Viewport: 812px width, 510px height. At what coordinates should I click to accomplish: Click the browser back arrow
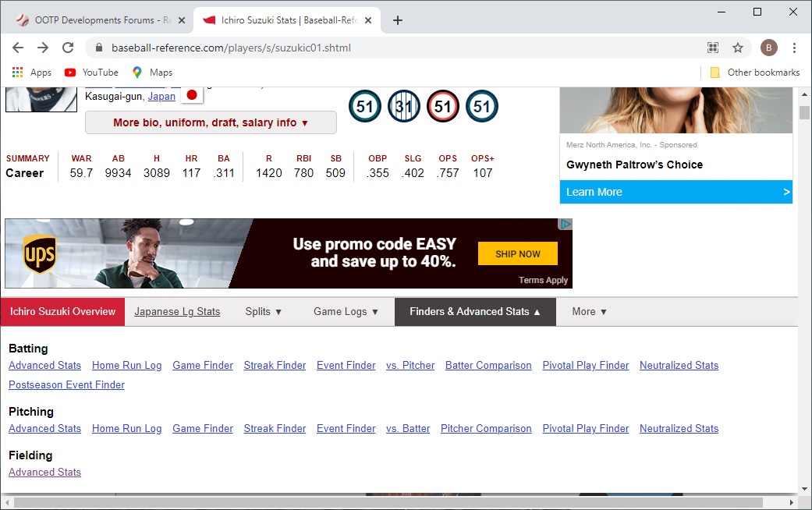[18, 48]
